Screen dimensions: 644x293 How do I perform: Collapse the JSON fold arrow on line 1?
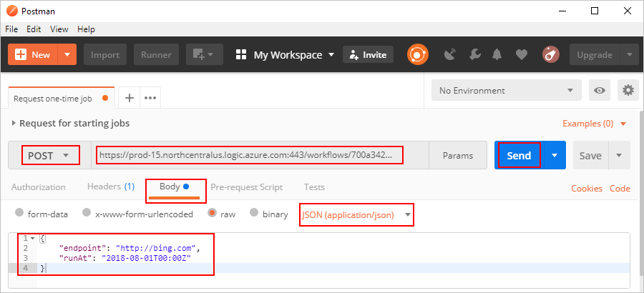(x=32, y=238)
